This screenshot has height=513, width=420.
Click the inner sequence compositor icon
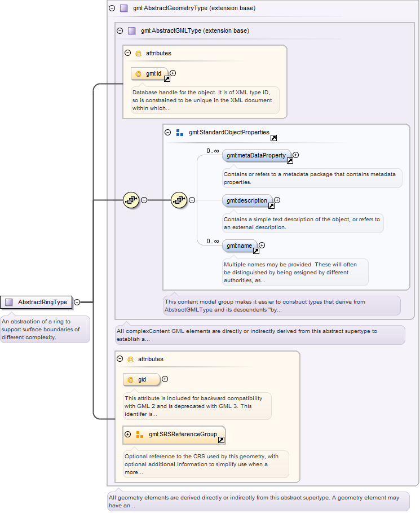[x=179, y=200]
